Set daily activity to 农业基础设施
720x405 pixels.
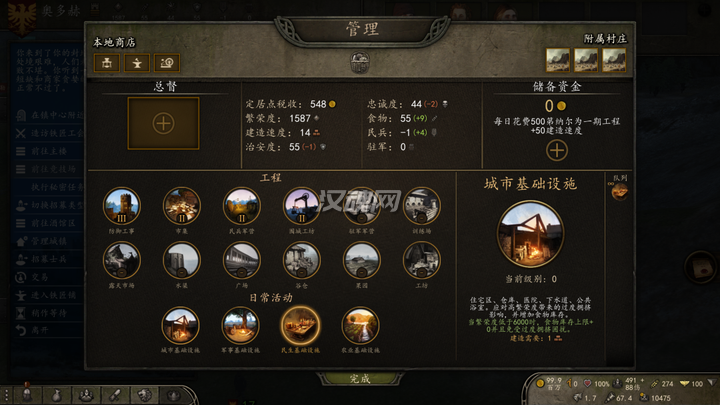(360, 326)
